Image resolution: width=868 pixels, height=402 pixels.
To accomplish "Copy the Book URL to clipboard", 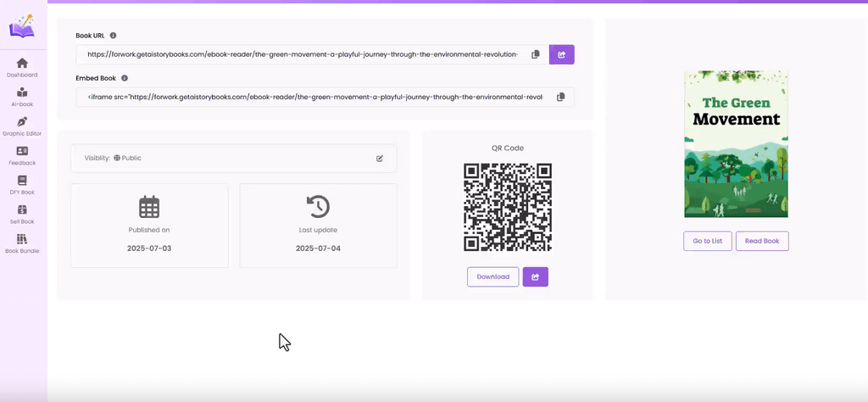I will (536, 54).
